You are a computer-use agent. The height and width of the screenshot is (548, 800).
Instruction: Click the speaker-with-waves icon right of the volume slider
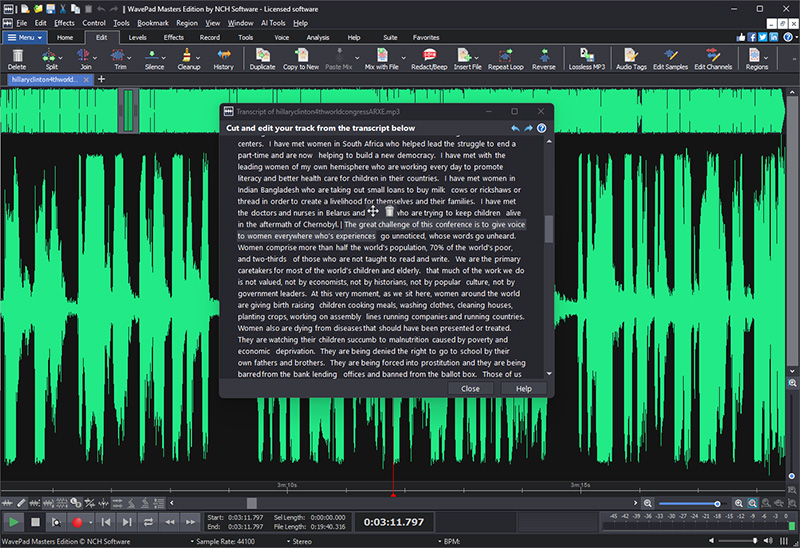[768, 540]
